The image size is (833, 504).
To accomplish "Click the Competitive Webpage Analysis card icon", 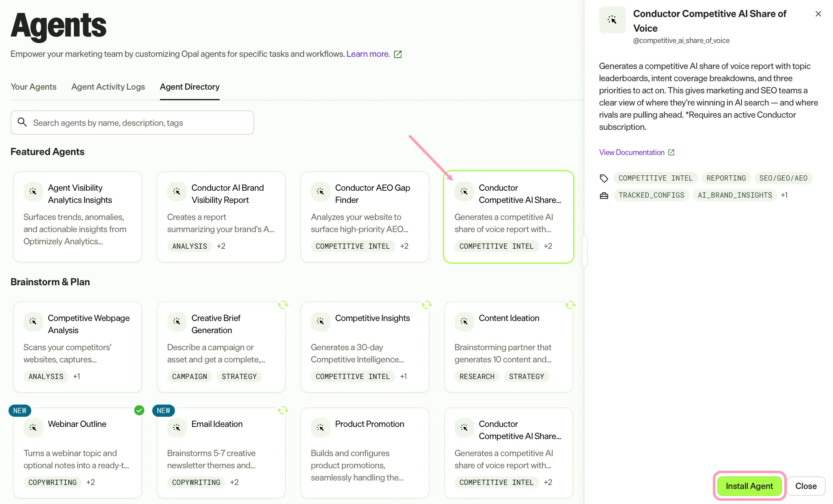I will point(33,321).
